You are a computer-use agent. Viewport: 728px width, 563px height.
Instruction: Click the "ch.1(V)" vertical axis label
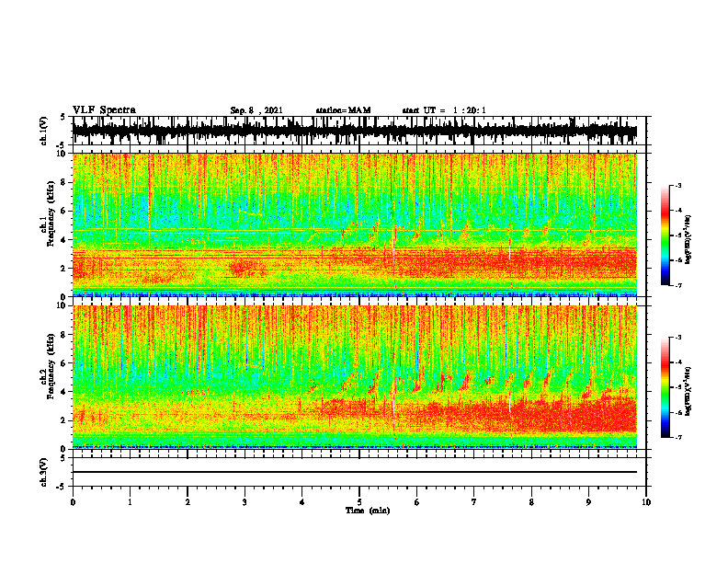coord(43,131)
